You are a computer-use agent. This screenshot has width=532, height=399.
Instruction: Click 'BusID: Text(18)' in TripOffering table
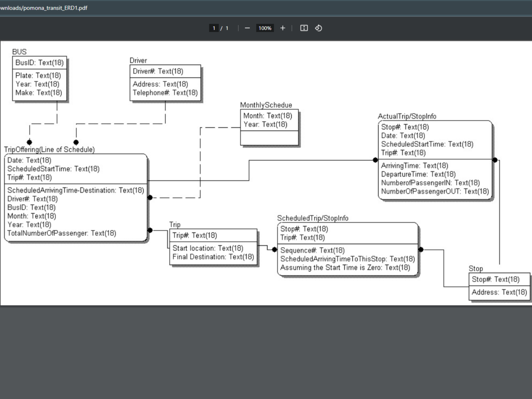(x=31, y=207)
